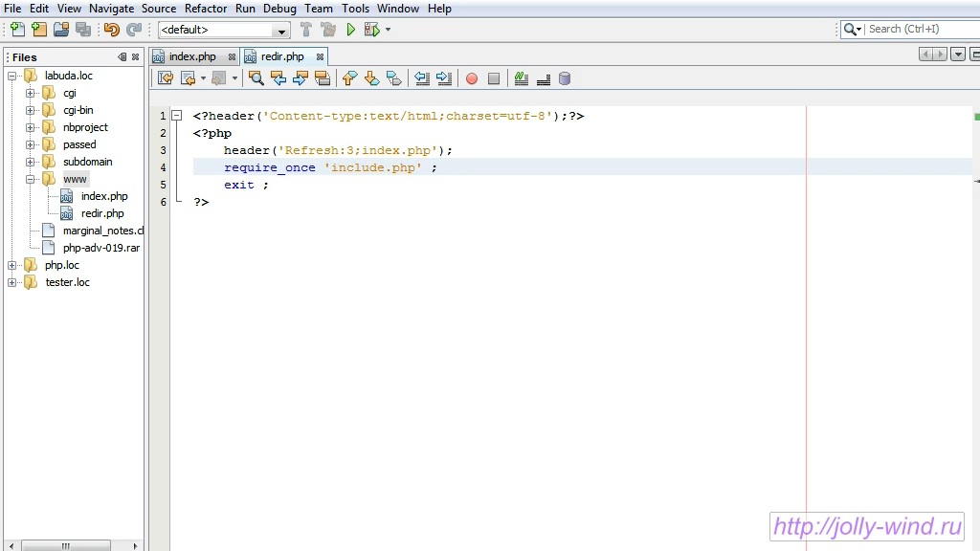Open the <default> configuration combo box

[x=224, y=30]
